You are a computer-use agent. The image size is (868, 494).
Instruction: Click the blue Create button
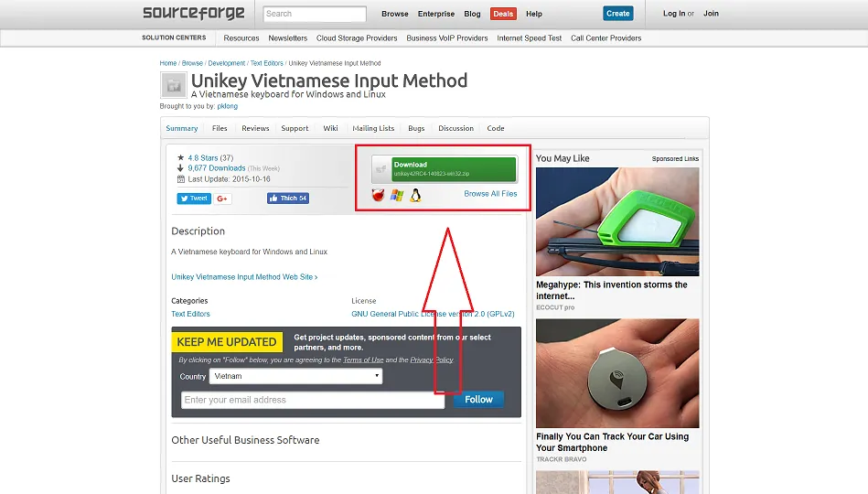click(617, 14)
